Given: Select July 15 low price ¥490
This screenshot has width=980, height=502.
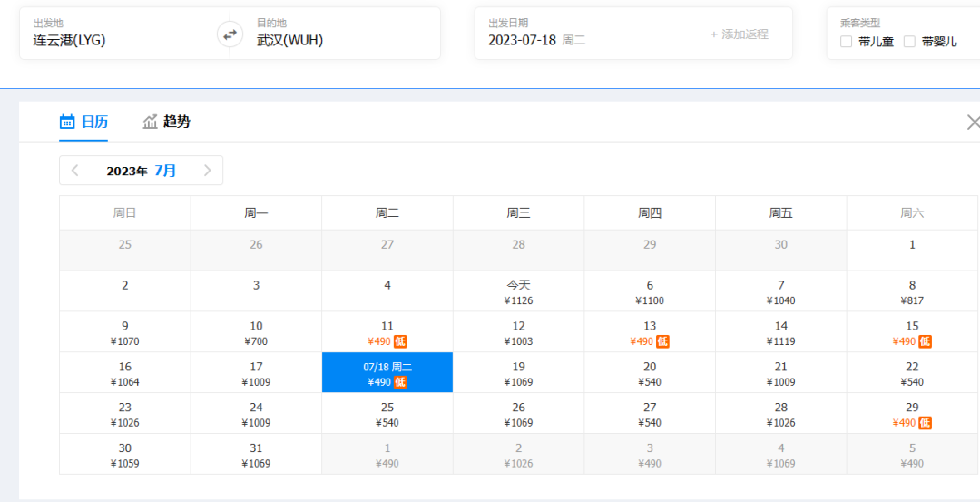Looking at the screenshot, I should 913,331.
